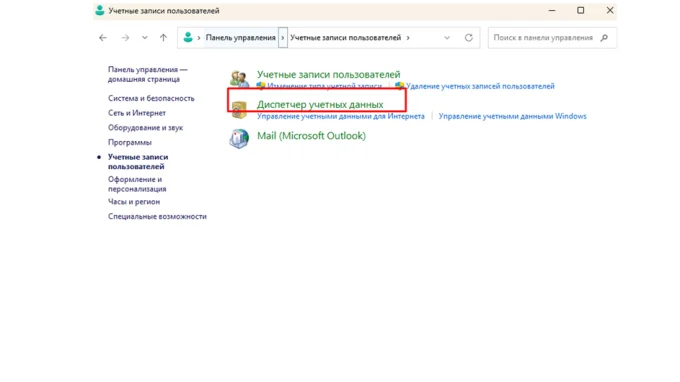Open 'Учетные записи пользователей' green heading
The image size is (680, 382).
point(328,75)
